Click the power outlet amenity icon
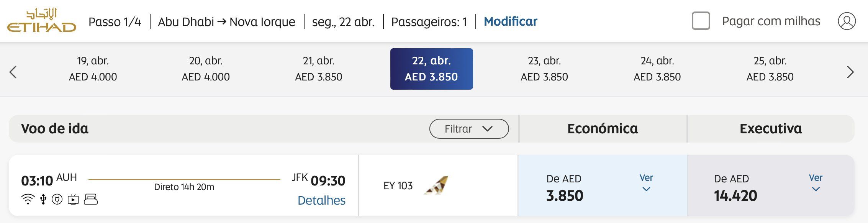This screenshot has width=868, height=223. (x=57, y=199)
